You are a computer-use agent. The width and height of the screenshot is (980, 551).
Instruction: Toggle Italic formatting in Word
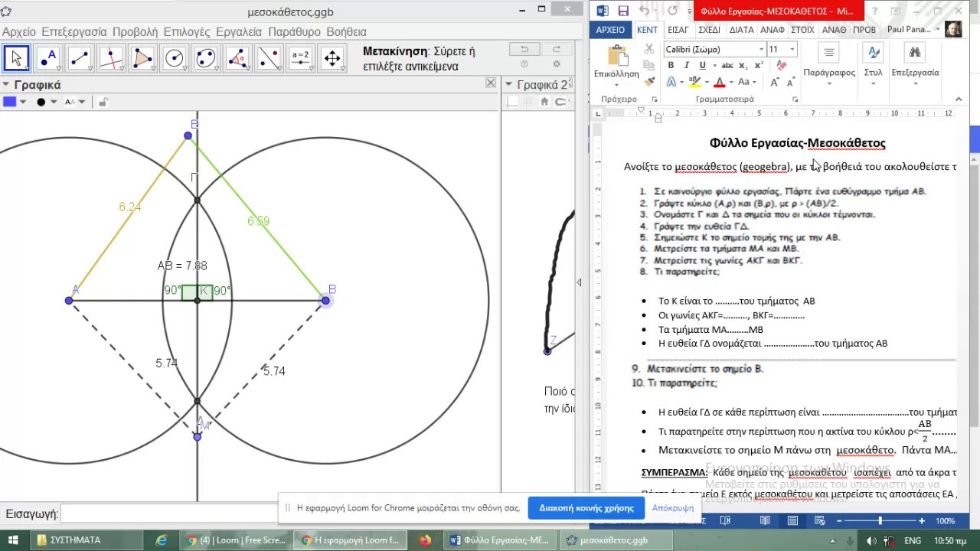[x=687, y=66]
